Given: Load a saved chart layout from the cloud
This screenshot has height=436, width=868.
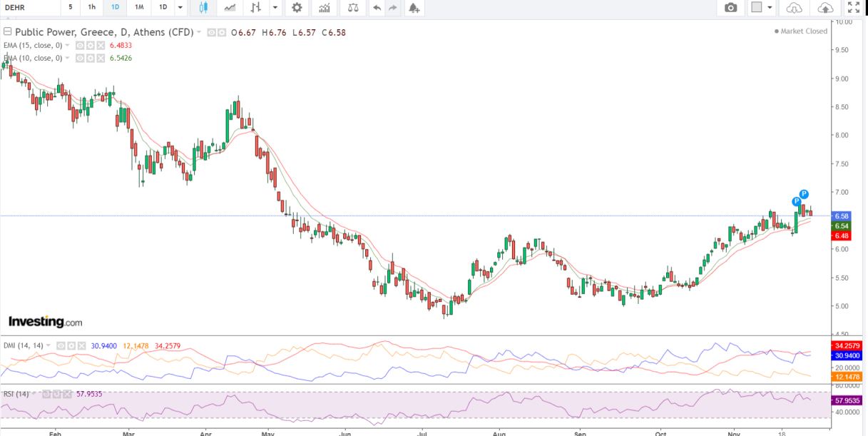Looking at the screenshot, I should 795,7.
